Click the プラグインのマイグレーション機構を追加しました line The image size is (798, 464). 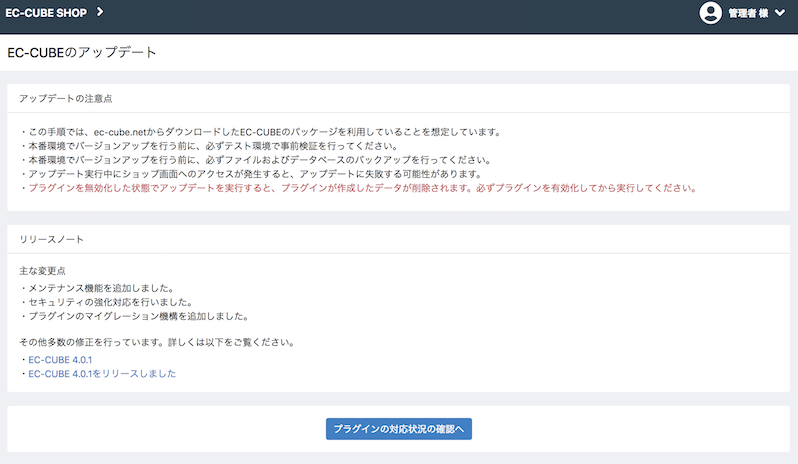(135, 316)
